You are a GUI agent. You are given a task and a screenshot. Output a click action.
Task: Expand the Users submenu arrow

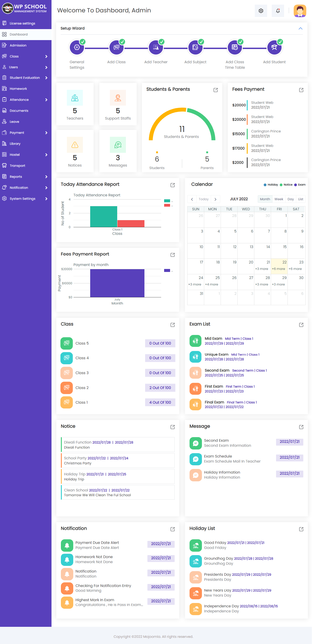tap(46, 67)
